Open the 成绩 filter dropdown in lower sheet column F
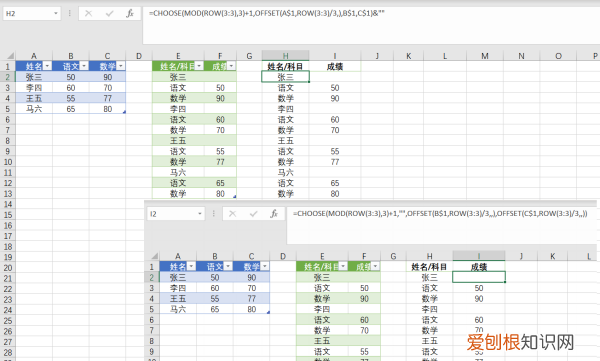 pos(375,266)
